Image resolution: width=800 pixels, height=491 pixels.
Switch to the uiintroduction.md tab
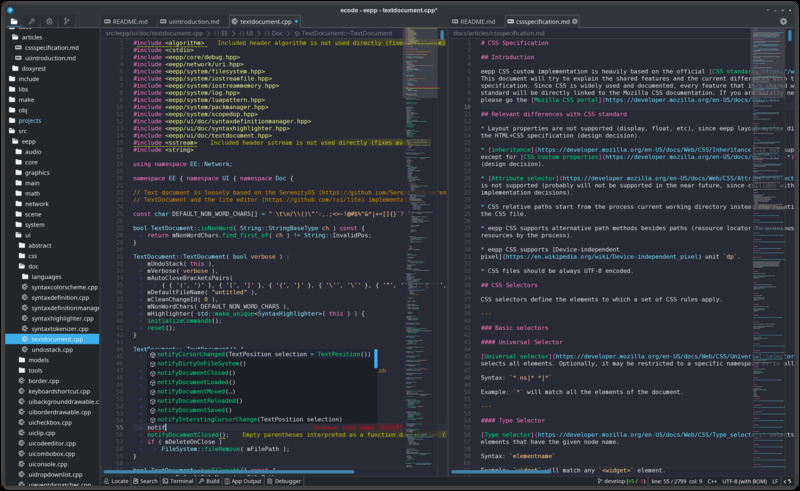[x=192, y=20]
